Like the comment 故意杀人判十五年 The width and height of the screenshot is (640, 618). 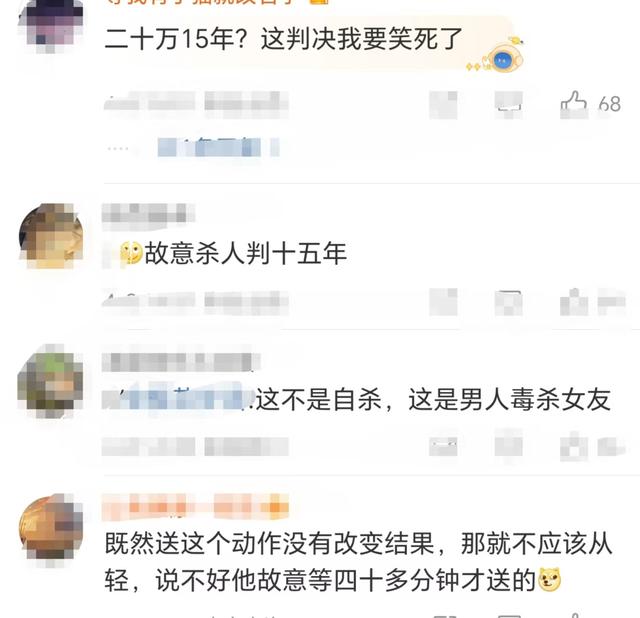pos(574,302)
